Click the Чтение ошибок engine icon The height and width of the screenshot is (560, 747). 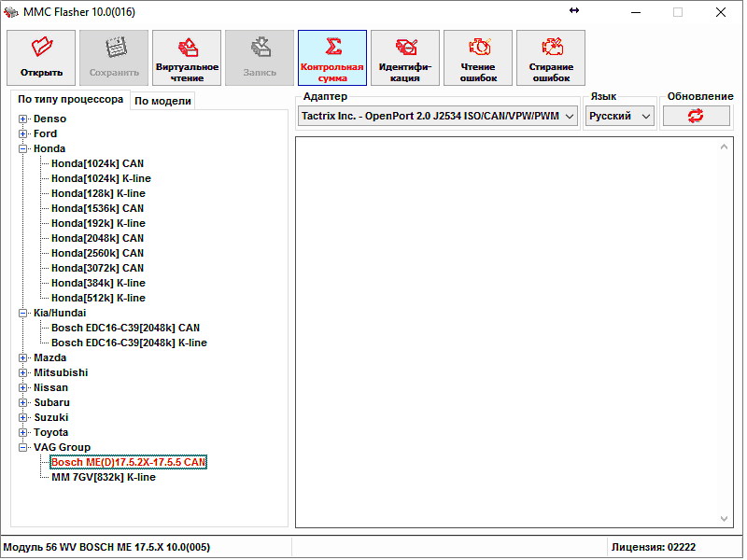click(x=477, y=49)
